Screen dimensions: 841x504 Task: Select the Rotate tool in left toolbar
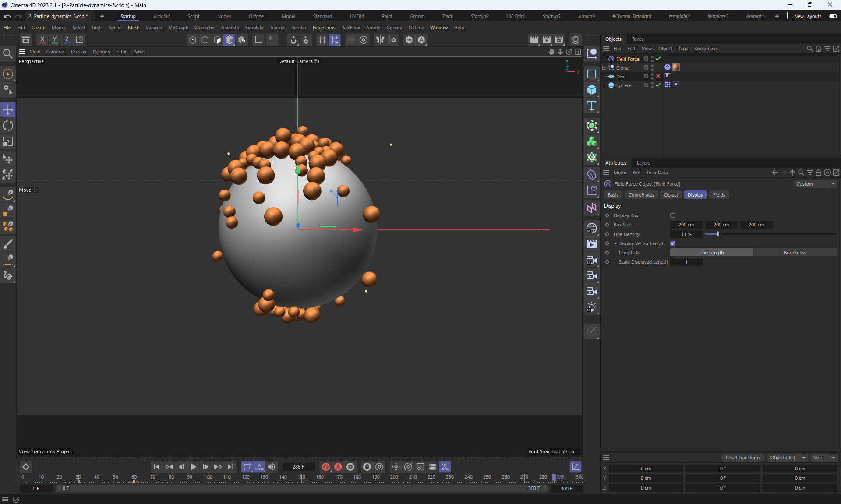8,126
